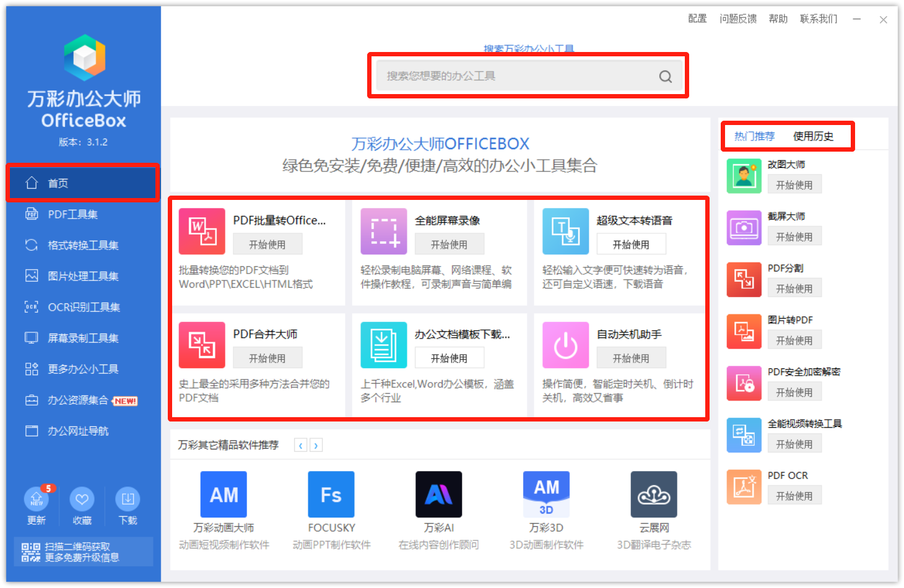904x588 pixels.
Task: Select 屏幕录制工具集 in sidebar
Action: point(83,338)
